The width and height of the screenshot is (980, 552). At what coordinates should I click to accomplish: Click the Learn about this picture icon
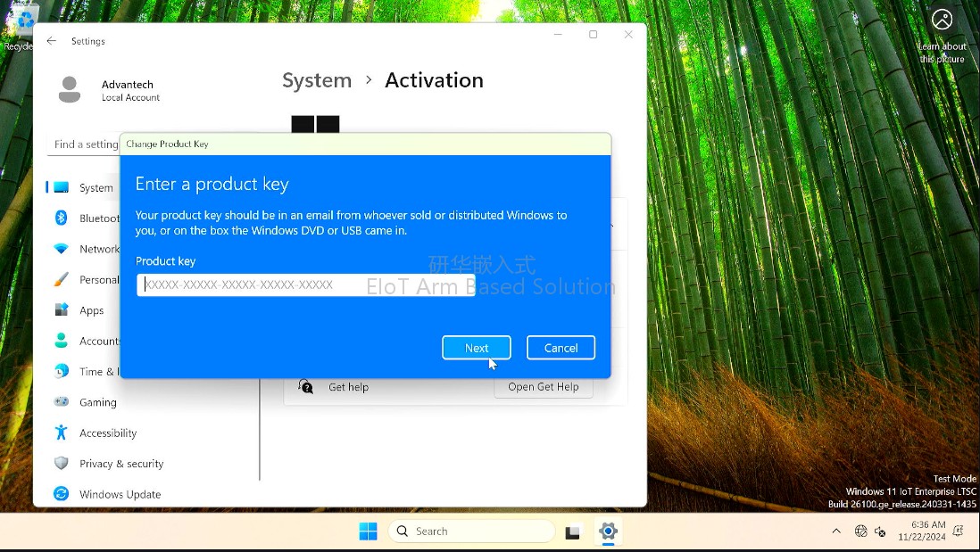tap(942, 20)
